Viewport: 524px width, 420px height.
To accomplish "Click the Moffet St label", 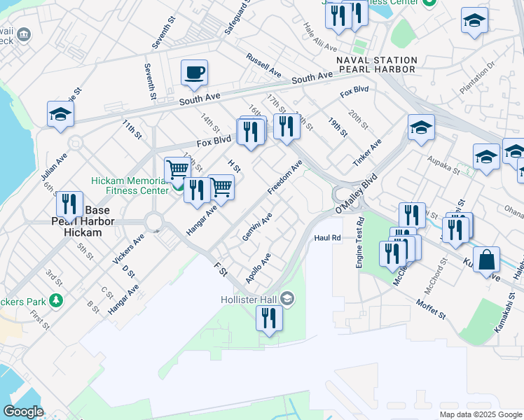I will pyautogui.click(x=431, y=309).
